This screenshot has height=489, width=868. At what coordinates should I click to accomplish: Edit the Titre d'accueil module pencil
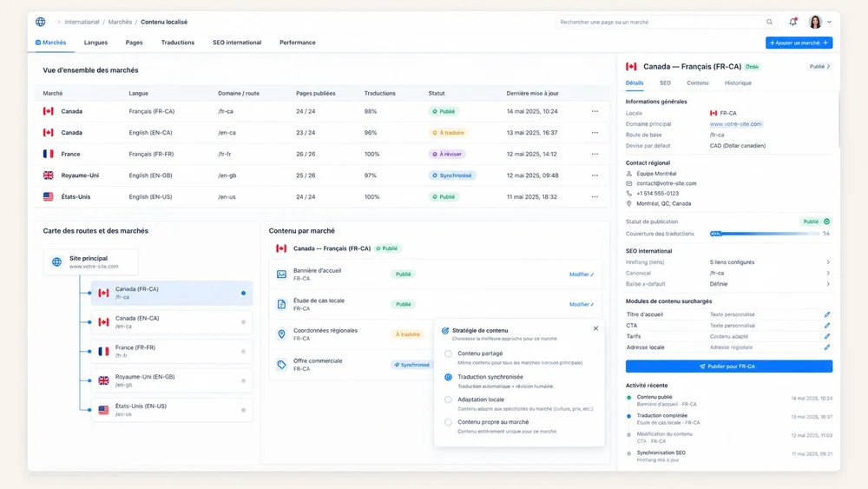coord(826,314)
